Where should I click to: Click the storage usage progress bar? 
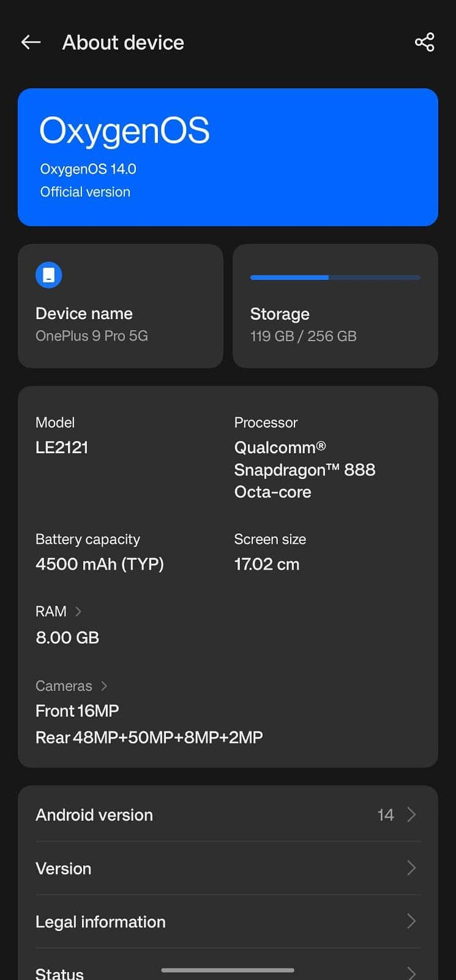point(335,277)
